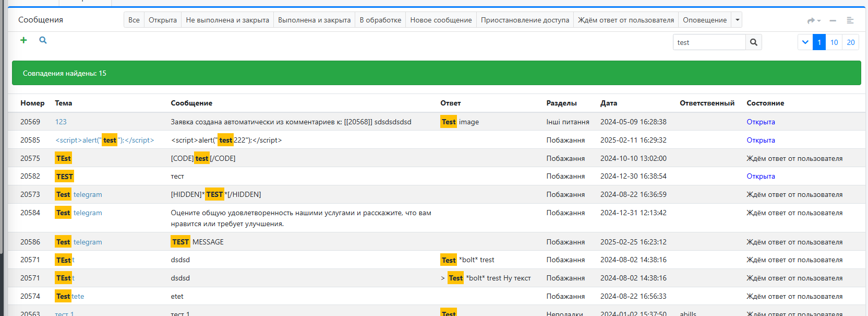Open "Приостановление доступа" tab
This screenshot has width=868, height=316.
coord(525,20)
